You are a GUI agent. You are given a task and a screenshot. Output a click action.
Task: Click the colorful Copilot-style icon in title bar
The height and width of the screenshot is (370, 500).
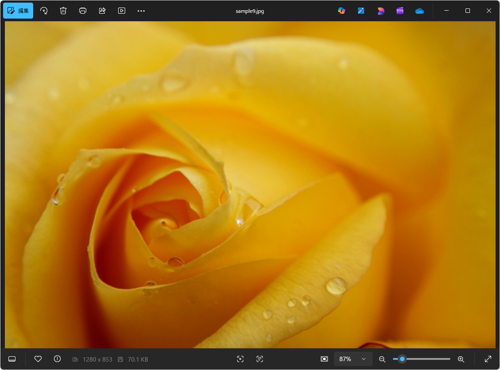341,11
